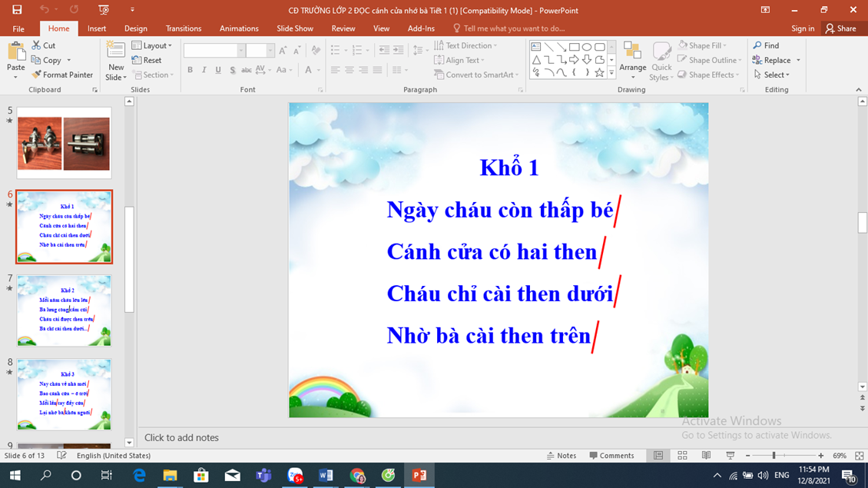The width and height of the screenshot is (868, 488).
Task: Toggle the Notes pane
Action: coord(562,456)
